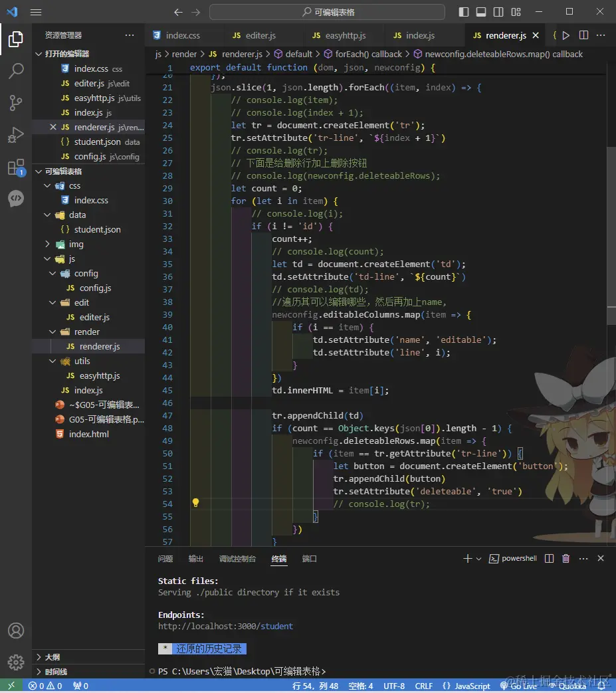Close the renderer.js editor tab

536,35
